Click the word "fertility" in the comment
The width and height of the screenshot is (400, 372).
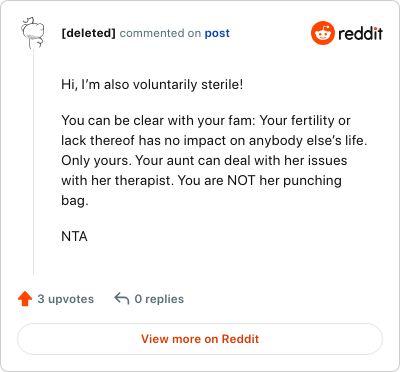(313, 120)
